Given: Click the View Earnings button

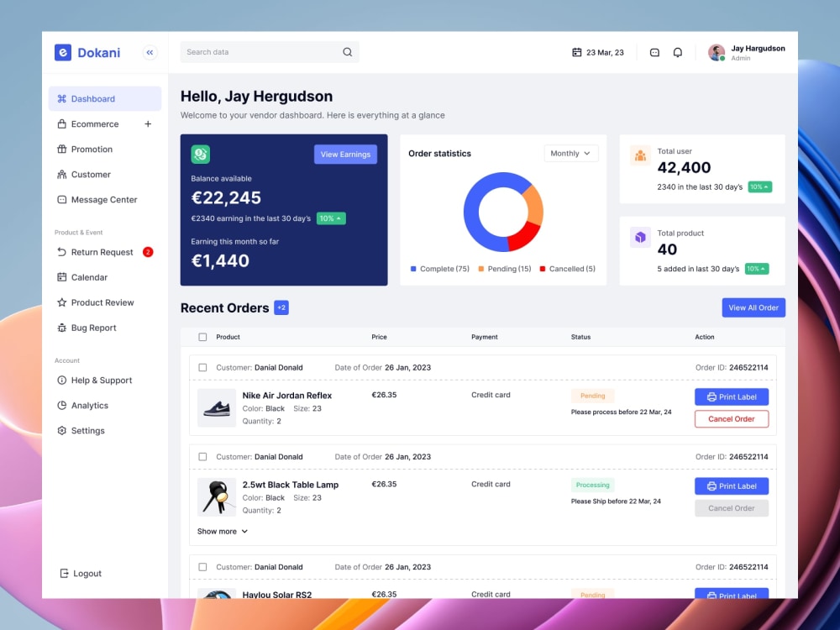Looking at the screenshot, I should pos(345,155).
